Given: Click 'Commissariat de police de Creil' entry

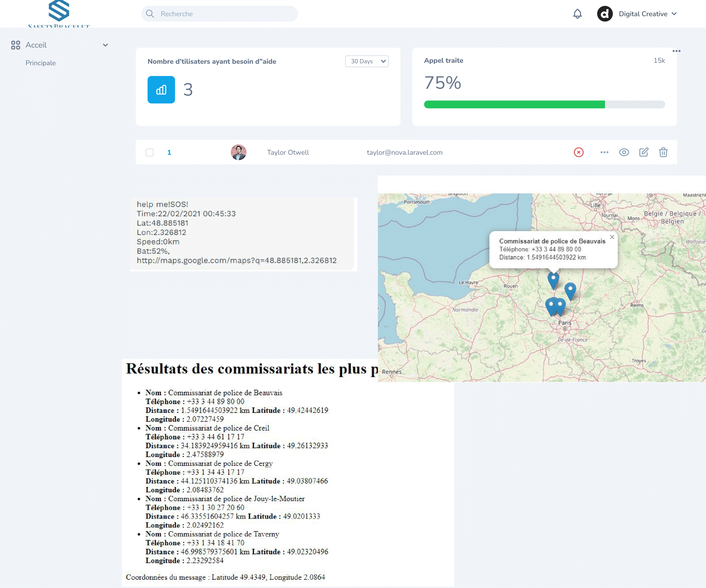Looking at the screenshot, I should click(219, 428).
